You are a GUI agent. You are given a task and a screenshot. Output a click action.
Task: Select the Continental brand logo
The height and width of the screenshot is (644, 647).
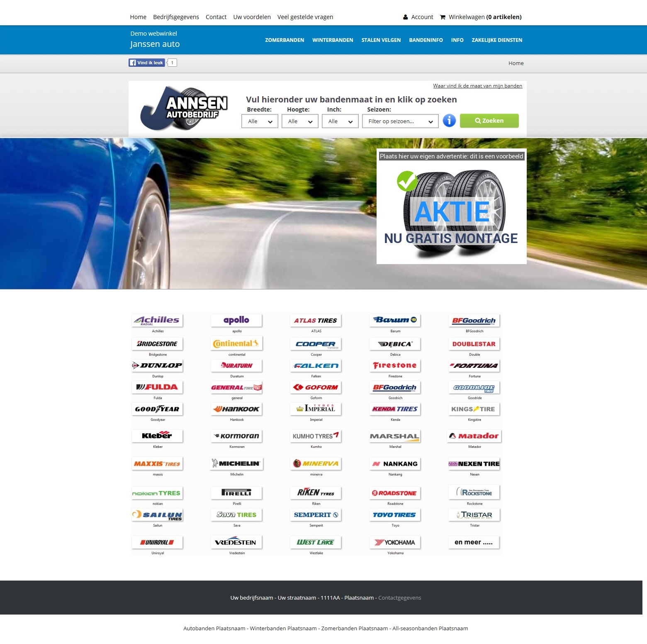coord(237,344)
